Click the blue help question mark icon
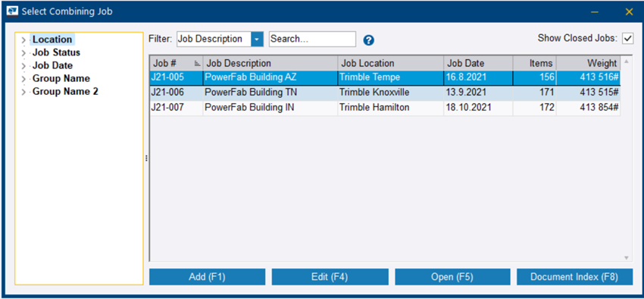Image resolution: width=644 pixels, height=299 pixels. pos(369,40)
